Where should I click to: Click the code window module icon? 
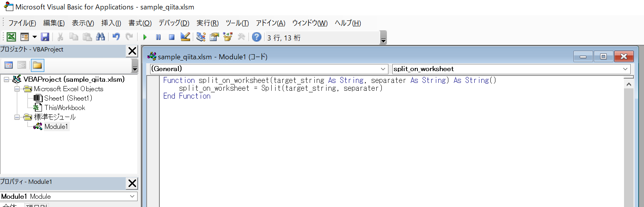click(152, 57)
